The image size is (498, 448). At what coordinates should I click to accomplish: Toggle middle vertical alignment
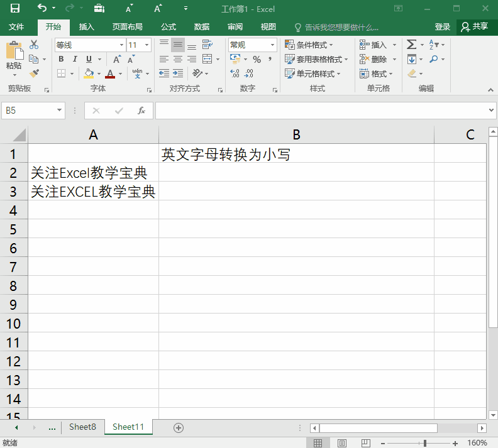[x=178, y=45]
